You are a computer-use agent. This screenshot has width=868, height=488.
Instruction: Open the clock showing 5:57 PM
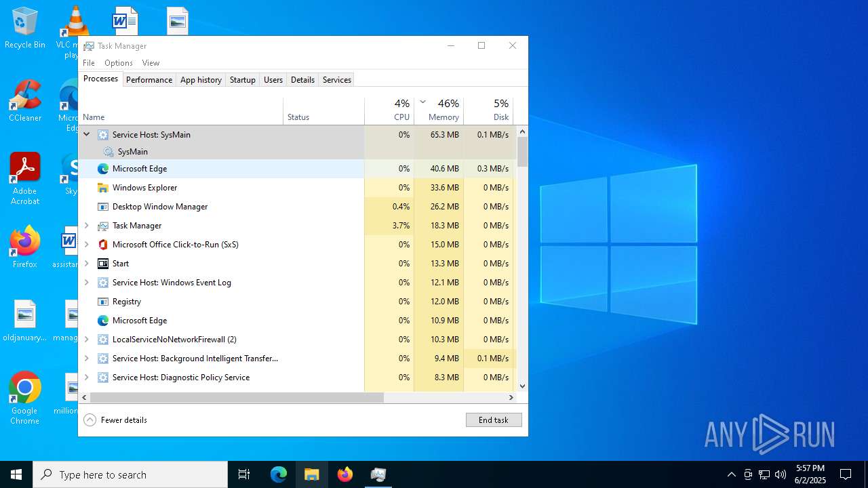(810, 474)
